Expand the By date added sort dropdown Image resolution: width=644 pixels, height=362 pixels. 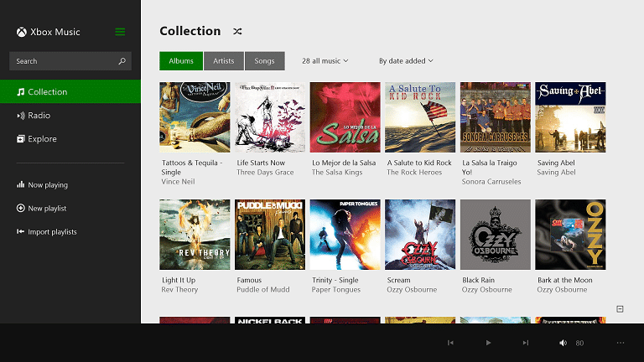tap(406, 60)
